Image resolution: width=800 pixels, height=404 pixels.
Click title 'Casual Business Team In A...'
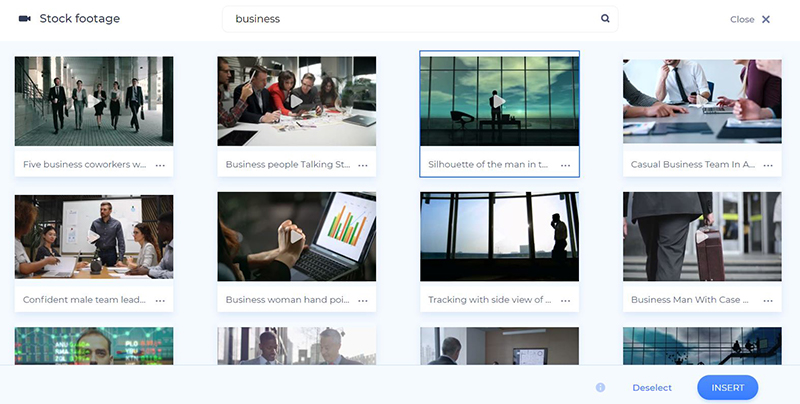693,164
